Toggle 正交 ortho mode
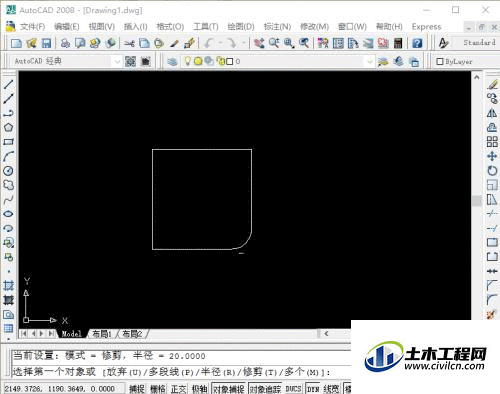Image resolution: width=500 pixels, height=394 pixels. [x=179, y=389]
